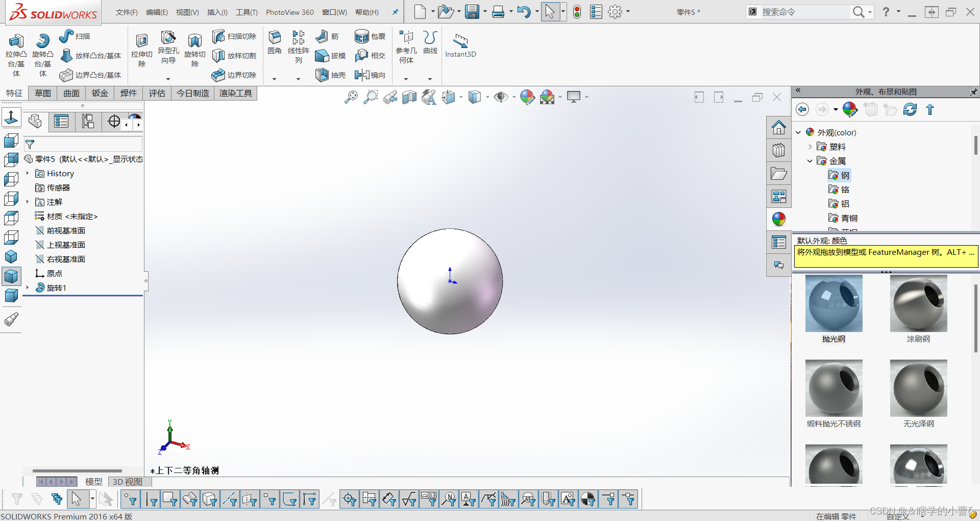Choose the 扫描切除 swept cut tool

coord(234,36)
